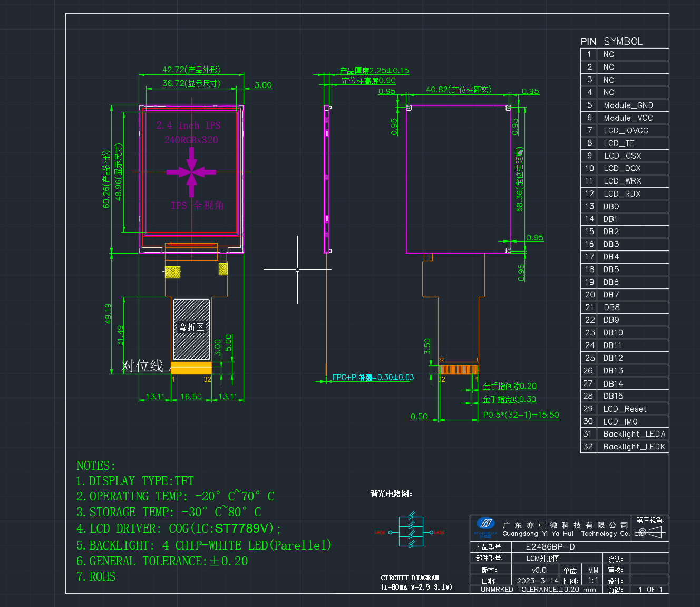Select the DB15 entry in the pin table
700x607 pixels.
coord(613,396)
